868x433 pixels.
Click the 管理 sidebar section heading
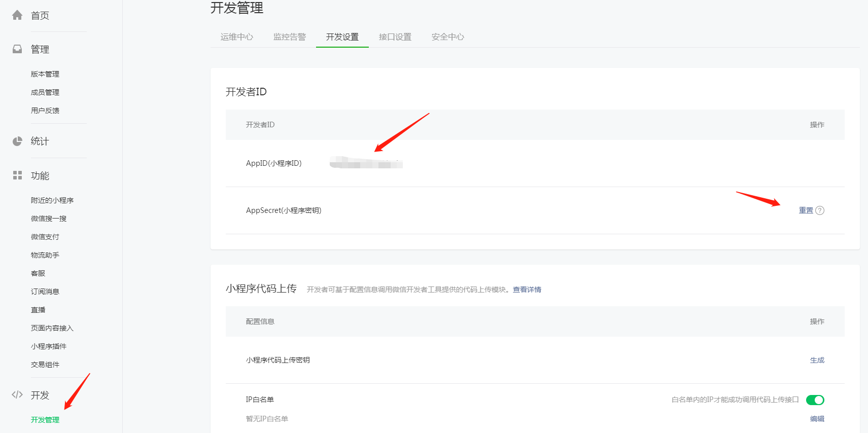click(x=40, y=49)
